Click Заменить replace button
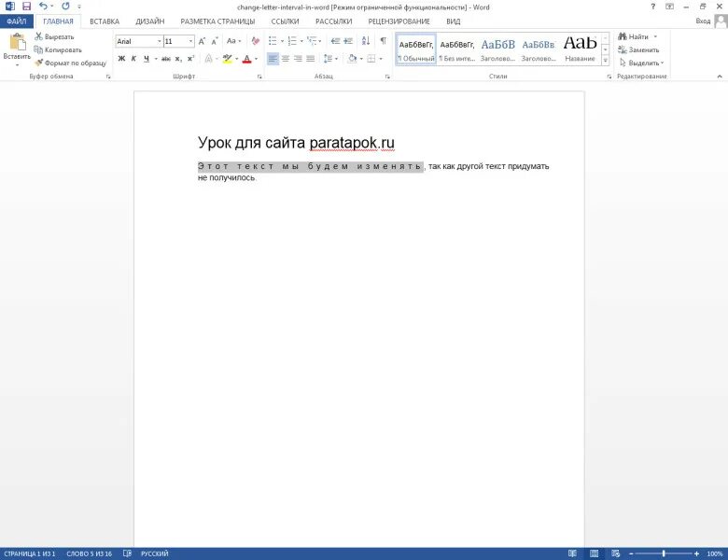728x560 pixels. [x=638, y=49]
